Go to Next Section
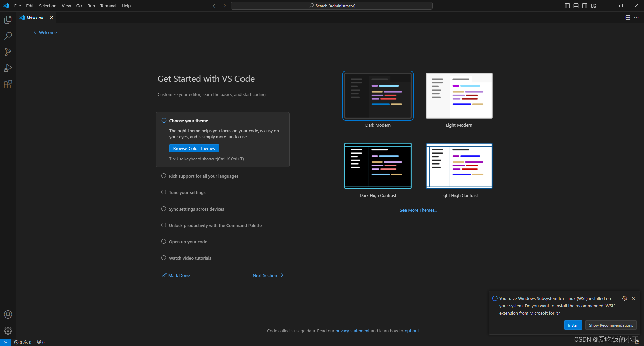The width and height of the screenshot is (644, 346). pyautogui.click(x=268, y=275)
